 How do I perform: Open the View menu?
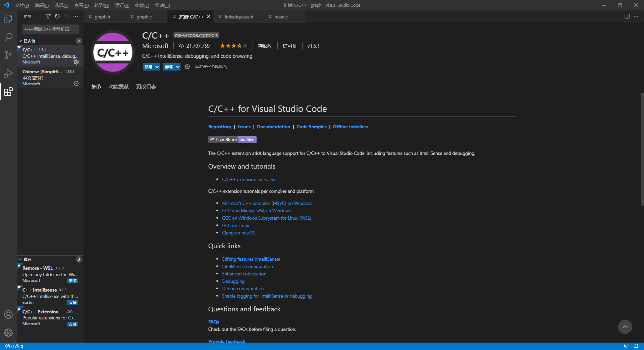coord(82,5)
